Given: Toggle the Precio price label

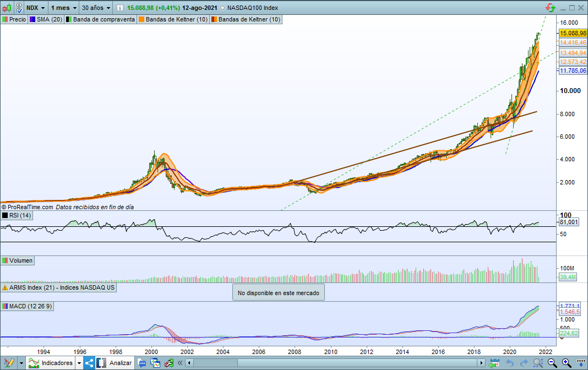Looking at the screenshot, I should pyautogui.click(x=14, y=19).
